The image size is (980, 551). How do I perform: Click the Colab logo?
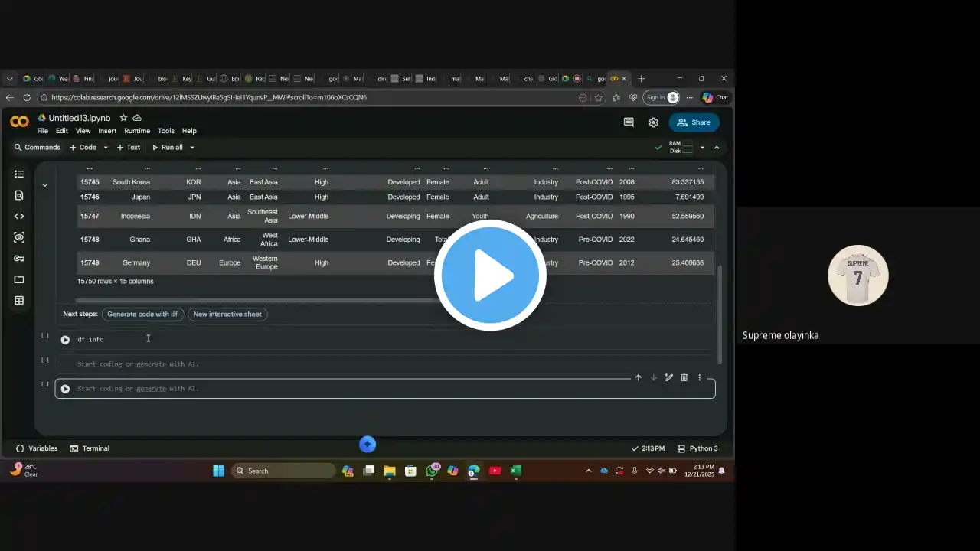click(19, 122)
